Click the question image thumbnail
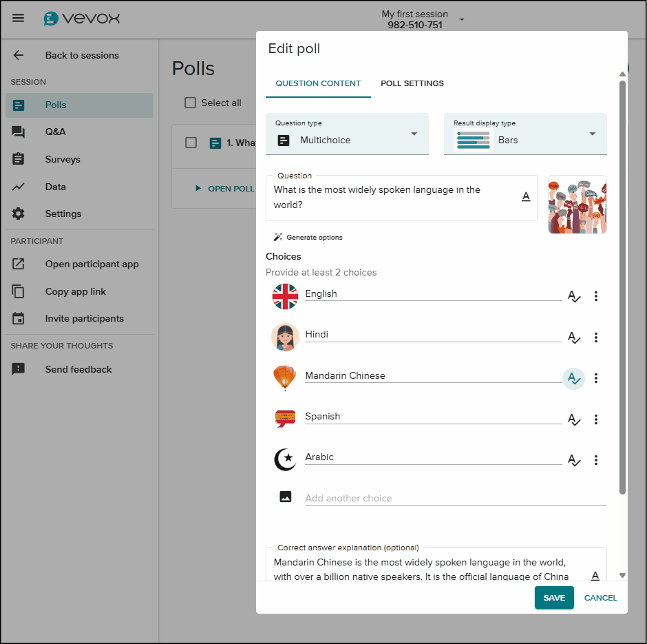647x644 pixels. pos(577,205)
